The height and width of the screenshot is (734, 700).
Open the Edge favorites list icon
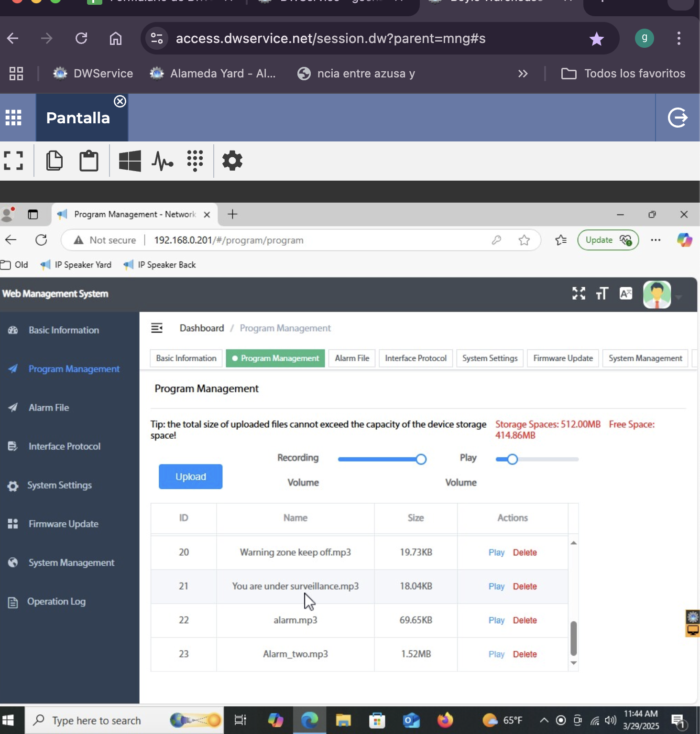pos(561,240)
